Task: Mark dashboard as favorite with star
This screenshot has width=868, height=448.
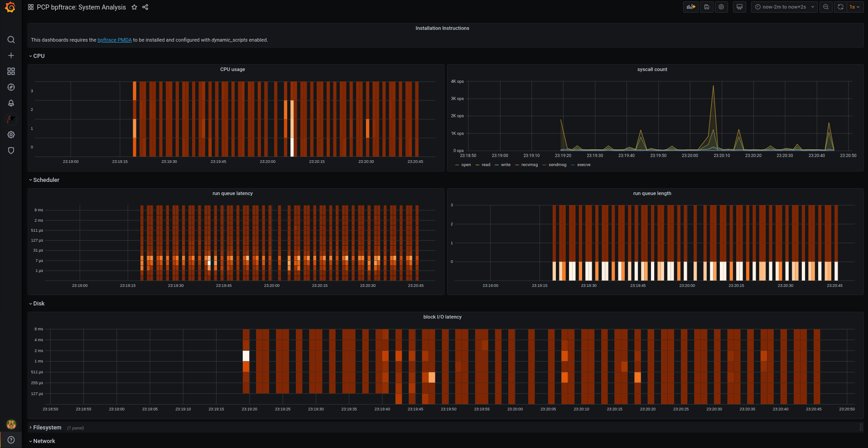Action: click(x=134, y=7)
